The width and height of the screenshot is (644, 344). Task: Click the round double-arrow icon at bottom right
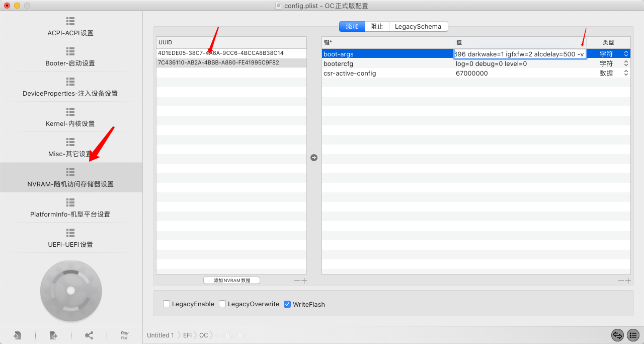pos(617,335)
